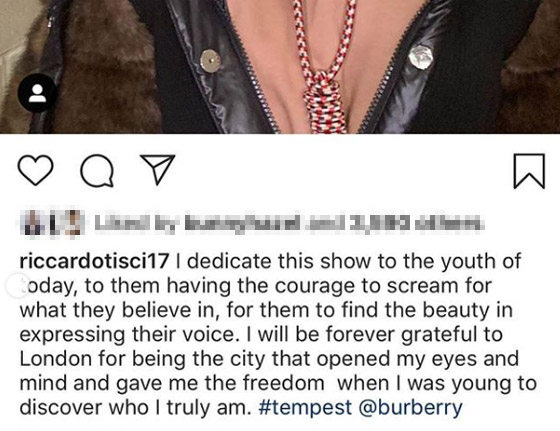The width and height of the screenshot is (560, 431).
Task: Open the #tempest hashtag
Action: pos(305,407)
